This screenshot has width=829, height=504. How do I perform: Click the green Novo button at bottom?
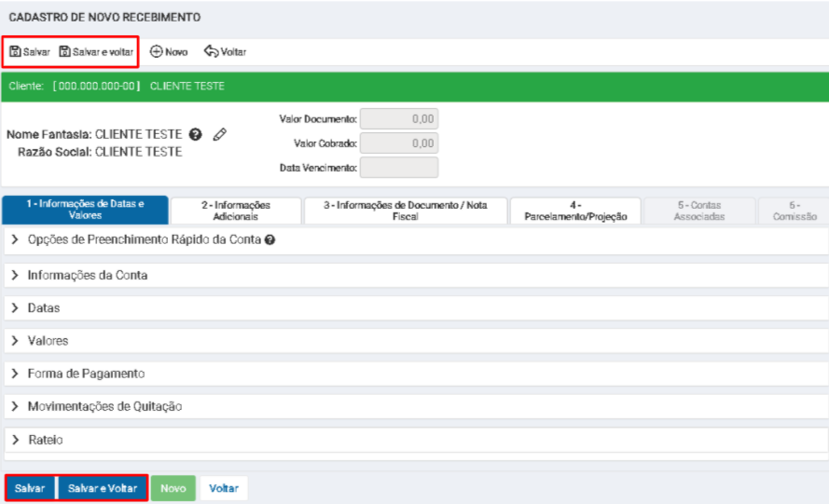[x=173, y=488]
